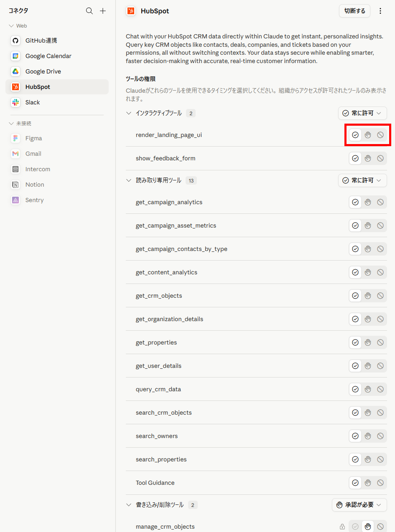Click the HubSpot logo in header
395x532 pixels.
click(x=131, y=11)
